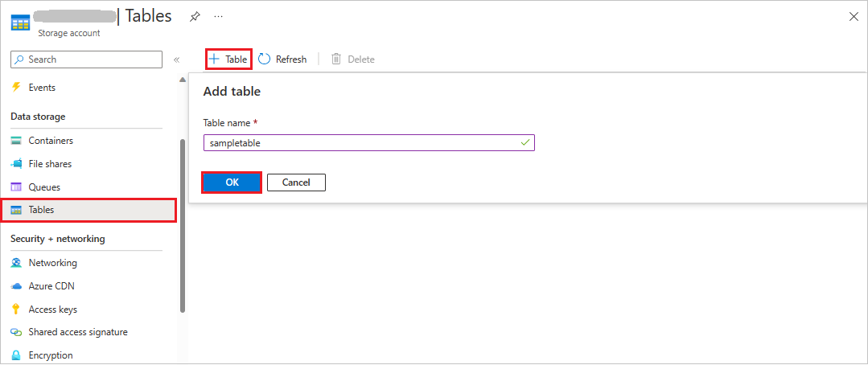Viewport: 868px width, 365px height.
Task: Click the Encryption lock icon
Action: (16, 355)
